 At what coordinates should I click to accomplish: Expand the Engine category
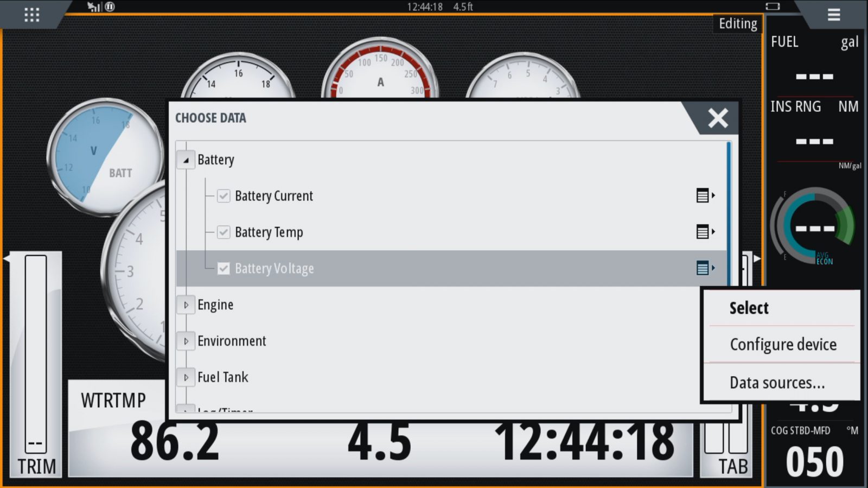click(x=186, y=305)
